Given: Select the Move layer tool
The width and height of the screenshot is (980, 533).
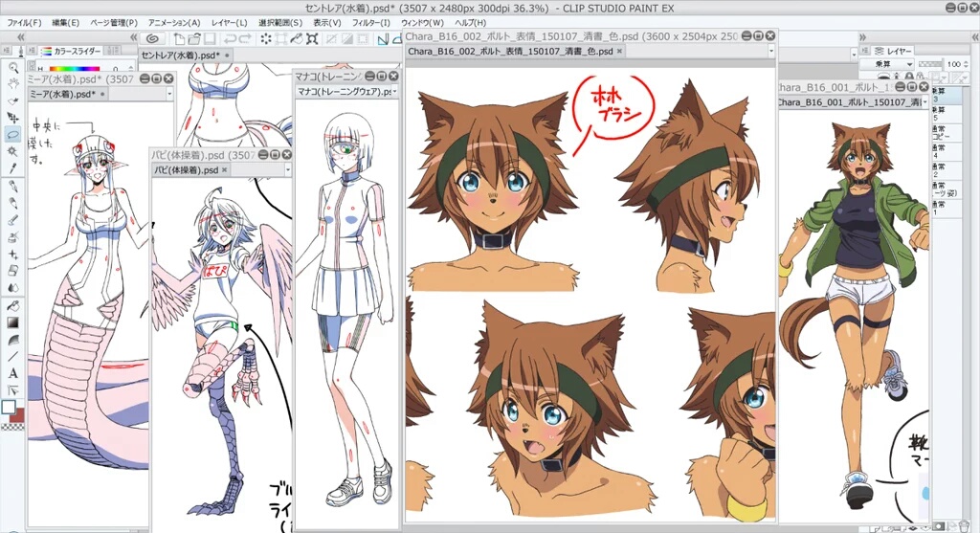Looking at the screenshot, I should tap(12, 118).
